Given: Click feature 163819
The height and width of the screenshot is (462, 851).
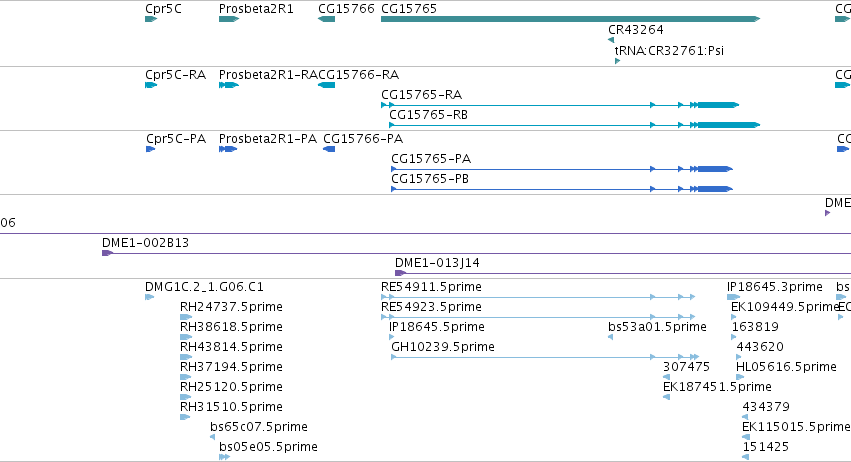Looking at the screenshot, I should (755, 327).
